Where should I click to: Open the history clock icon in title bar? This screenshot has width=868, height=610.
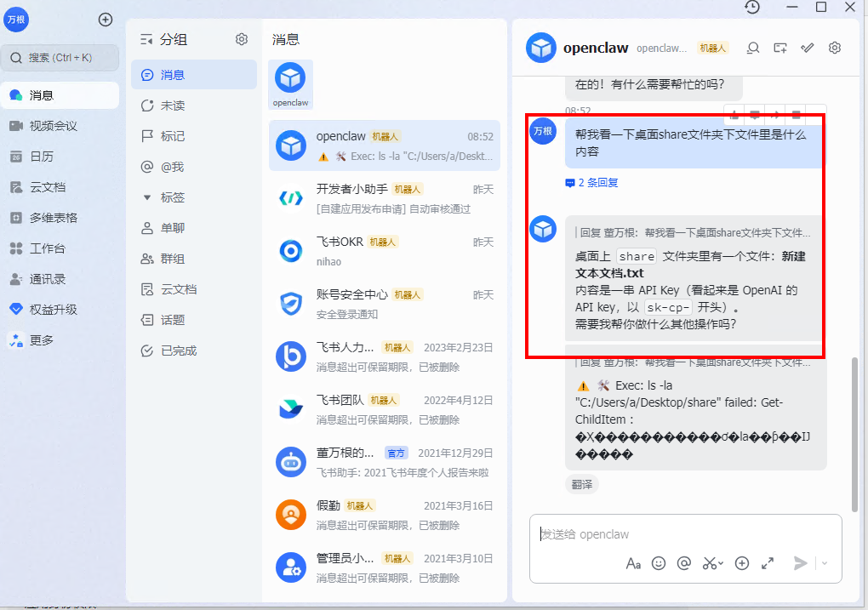(751, 7)
